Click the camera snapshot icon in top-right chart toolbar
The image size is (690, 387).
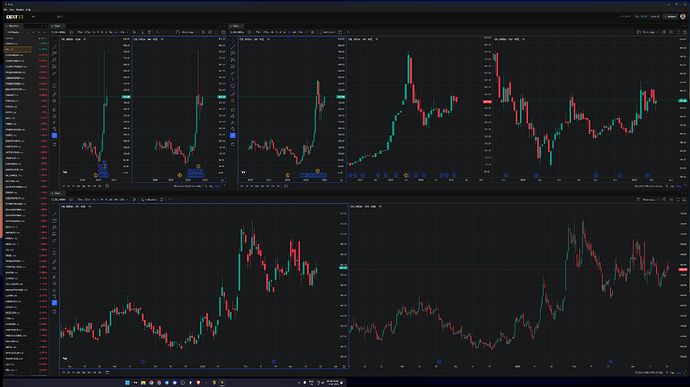pyautogui.click(x=685, y=32)
